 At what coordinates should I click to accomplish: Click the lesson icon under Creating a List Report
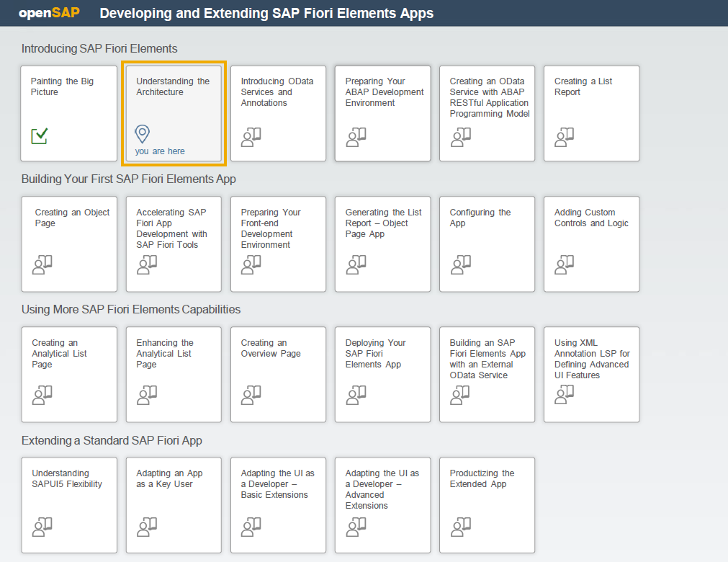(x=564, y=137)
